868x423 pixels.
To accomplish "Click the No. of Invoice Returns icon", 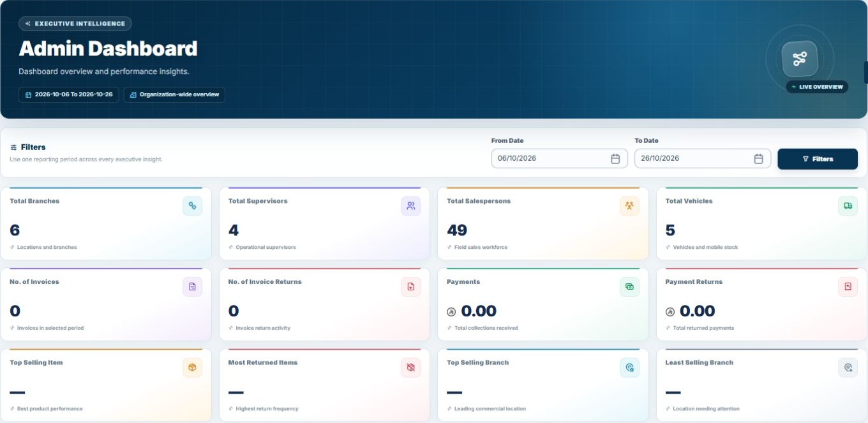I will 411,287.
